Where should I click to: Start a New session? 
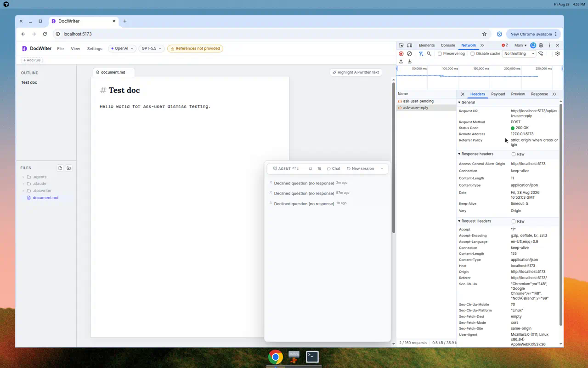click(361, 169)
